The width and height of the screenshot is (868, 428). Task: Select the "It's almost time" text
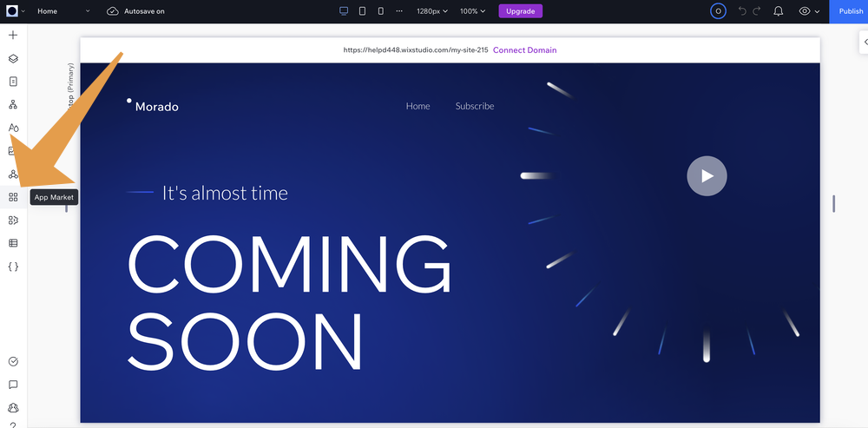[225, 193]
